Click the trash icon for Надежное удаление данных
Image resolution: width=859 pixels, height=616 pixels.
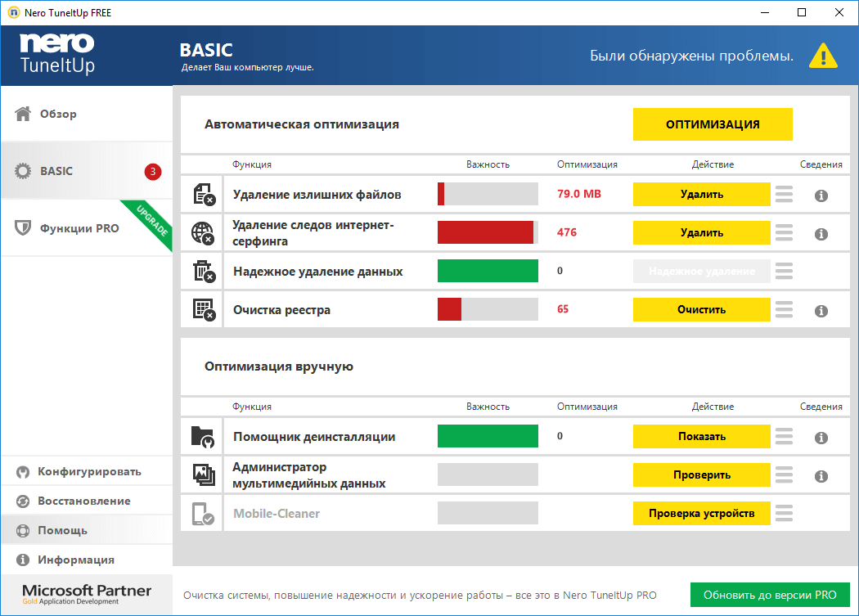pyautogui.click(x=205, y=272)
